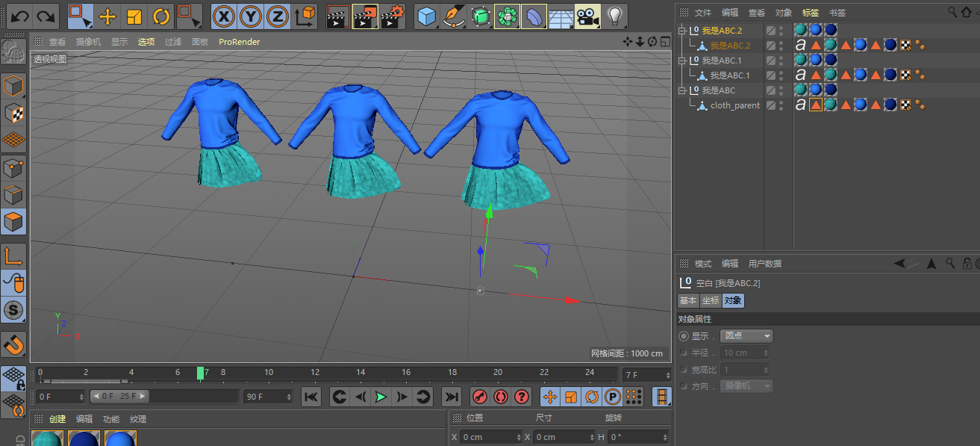980x446 pixels.
Task: Open ProRender viewport menu
Action: (240, 42)
